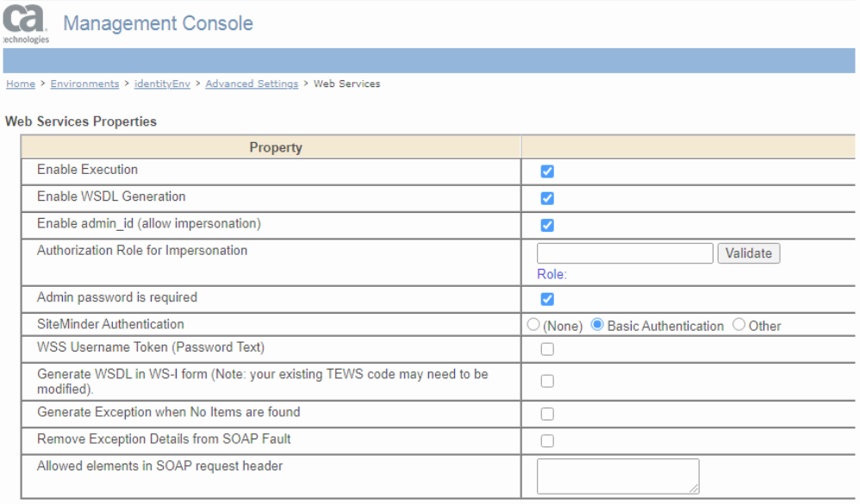Disable the admin_id impersonation checkbox
Viewport: 860px width, 504px height.
pyautogui.click(x=547, y=226)
